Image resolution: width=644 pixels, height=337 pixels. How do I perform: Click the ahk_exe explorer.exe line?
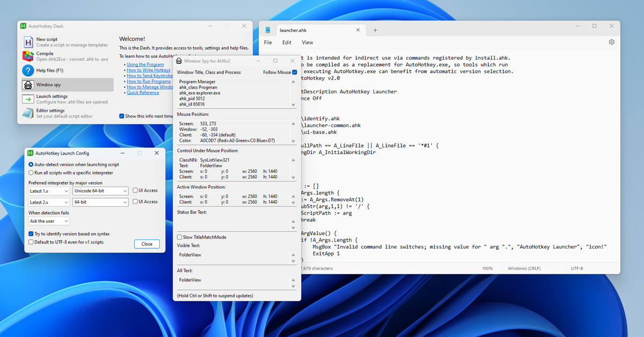200,93
